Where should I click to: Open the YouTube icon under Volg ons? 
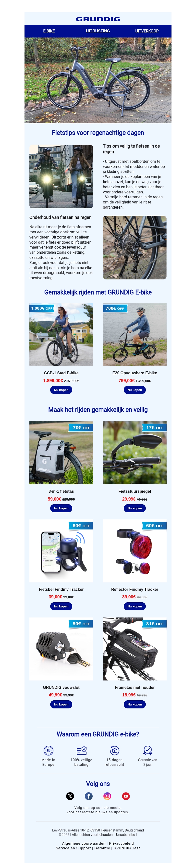click(x=126, y=796)
